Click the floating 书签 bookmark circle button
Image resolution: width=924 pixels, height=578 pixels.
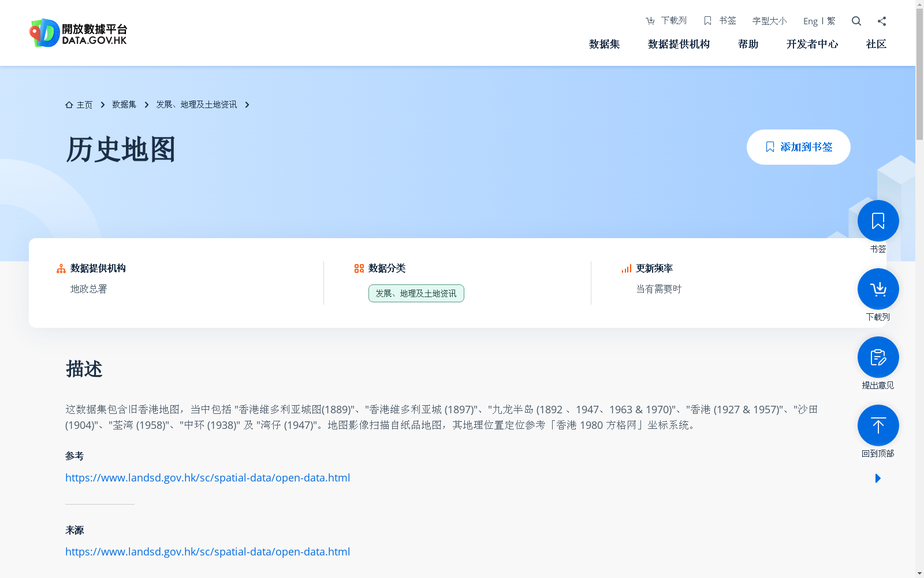[878, 221]
